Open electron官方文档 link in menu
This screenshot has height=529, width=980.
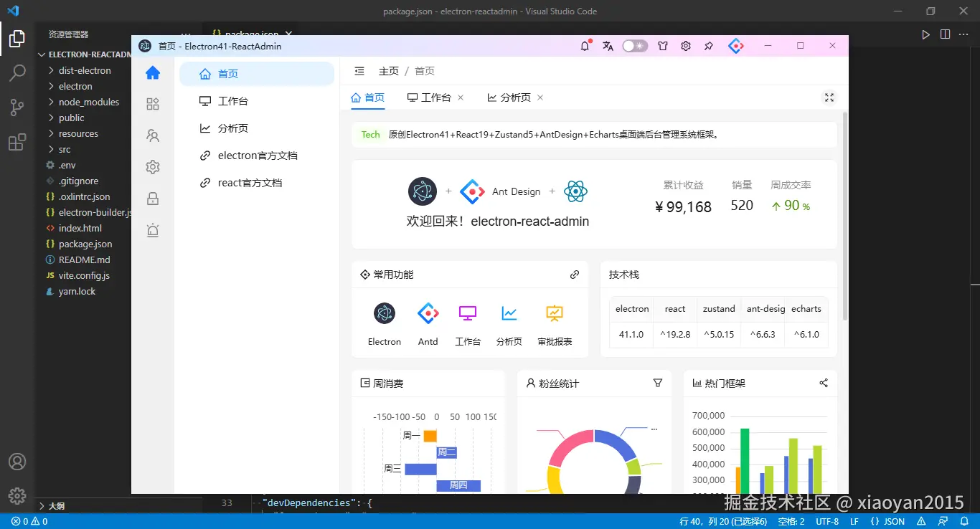click(257, 156)
